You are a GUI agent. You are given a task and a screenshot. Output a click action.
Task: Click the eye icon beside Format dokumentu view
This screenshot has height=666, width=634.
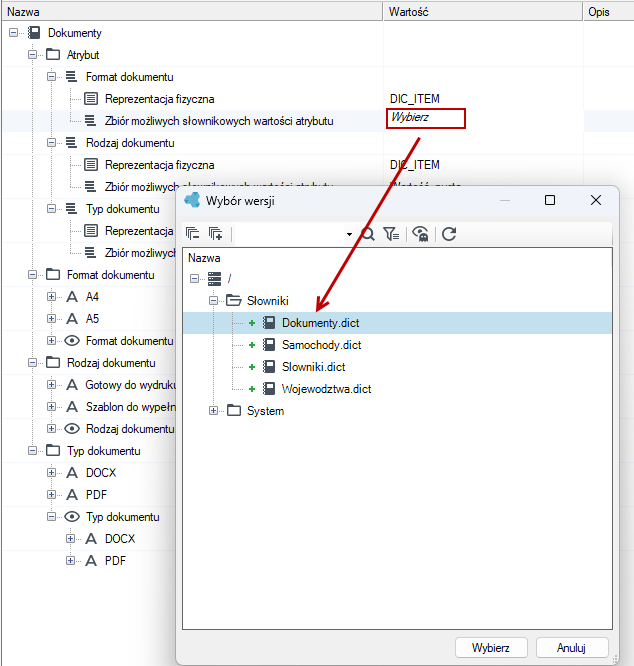[72, 341]
